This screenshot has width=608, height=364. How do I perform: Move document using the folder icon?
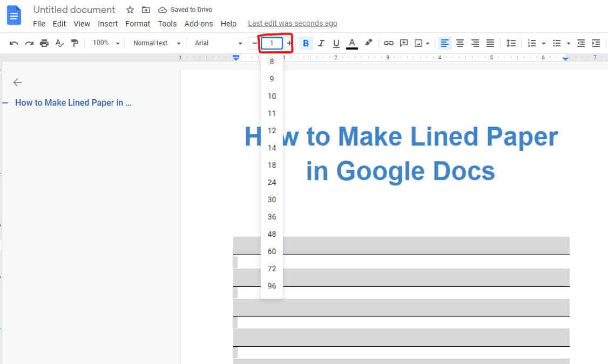(x=146, y=10)
